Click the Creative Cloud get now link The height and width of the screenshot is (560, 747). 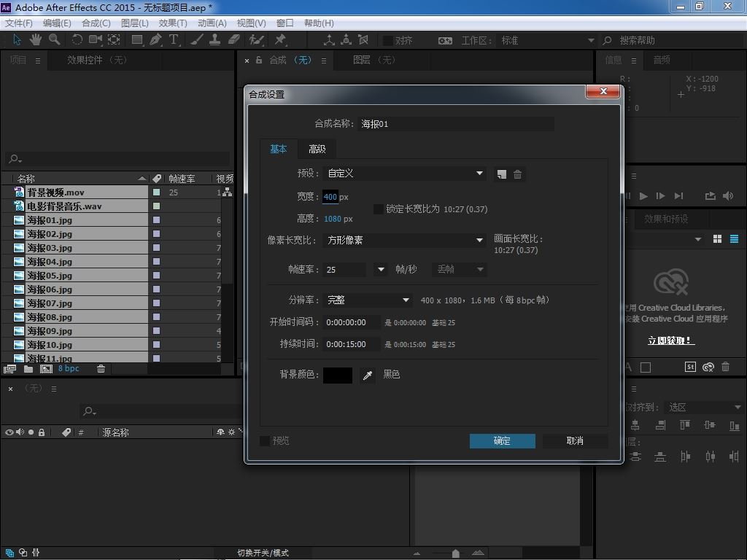click(671, 341)
